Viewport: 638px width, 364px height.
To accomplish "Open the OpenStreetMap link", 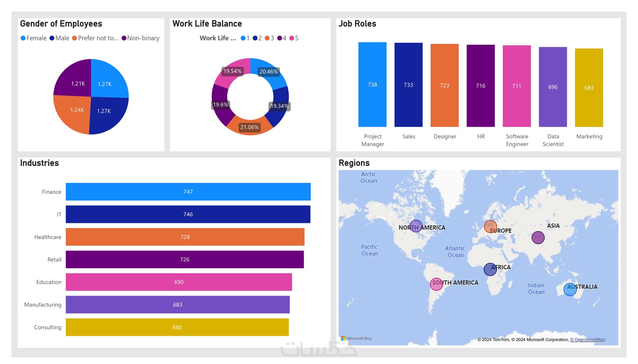I will [x=588, y=340].
